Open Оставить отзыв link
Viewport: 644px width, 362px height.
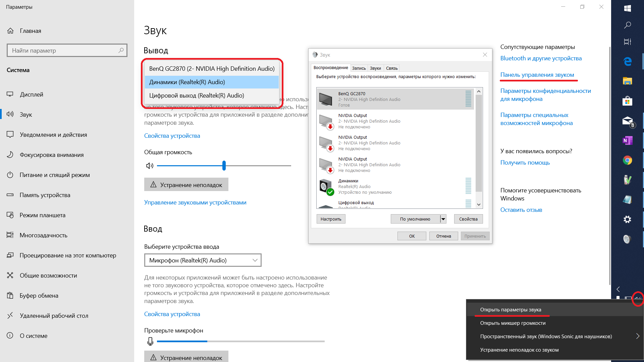(x=521, y=210)
